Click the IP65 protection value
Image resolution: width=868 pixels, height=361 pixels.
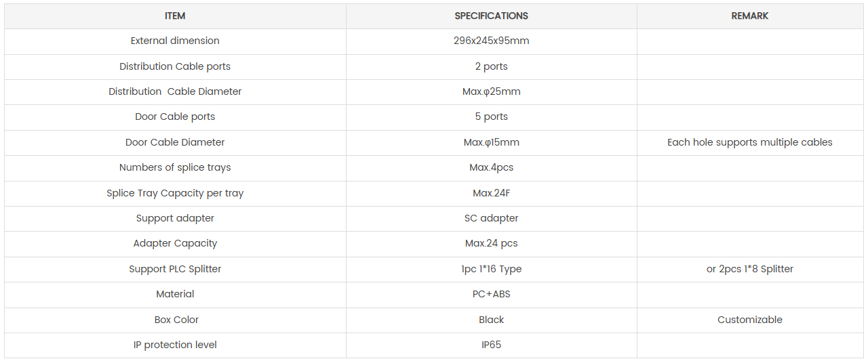(x=491, y=345)
